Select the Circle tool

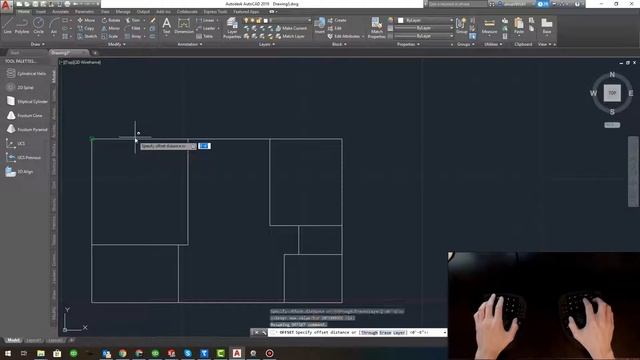pyautogui.click(x=38, y=25)
